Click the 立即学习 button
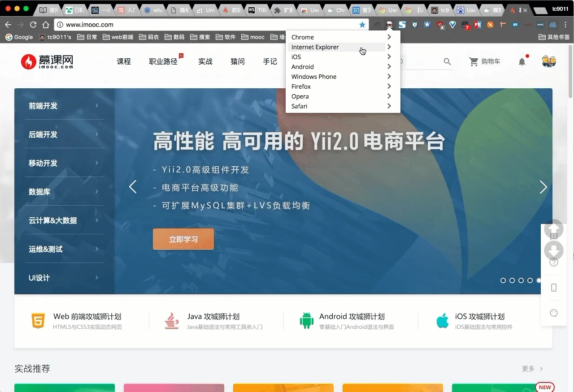574x392 pixels. point(183,239)
